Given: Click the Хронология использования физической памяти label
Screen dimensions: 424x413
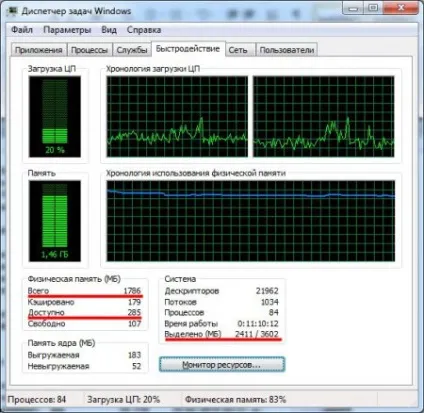Looking at the screenshot, I should tap(196, 173).
